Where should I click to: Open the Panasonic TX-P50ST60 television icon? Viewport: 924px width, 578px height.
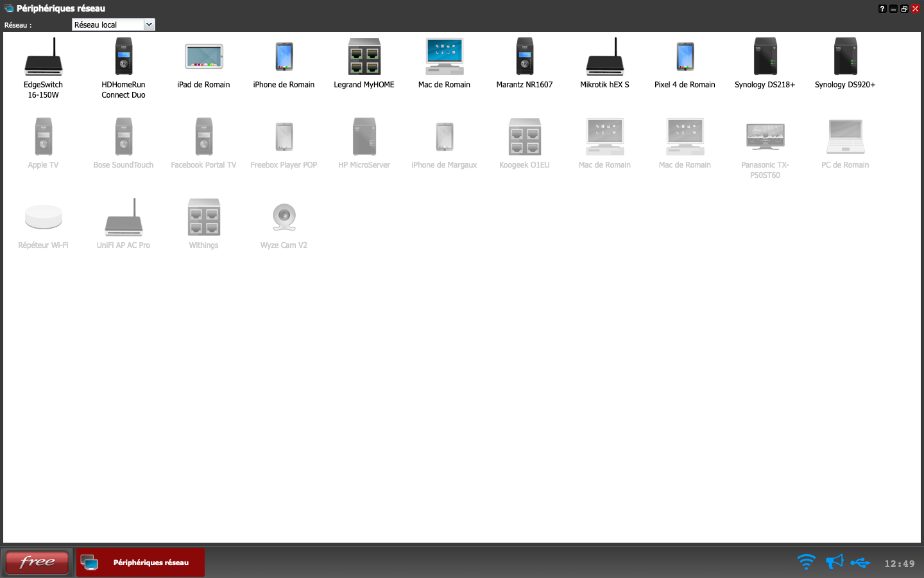click(x=765, y=137)
